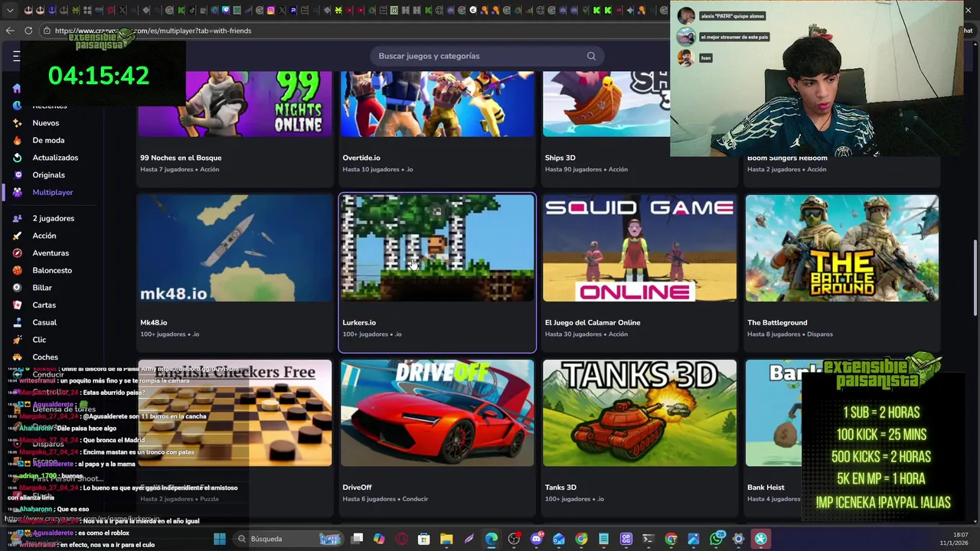980x551 pixels.
Task: Open the 2 jugadores category
Action: coord(53,218)
